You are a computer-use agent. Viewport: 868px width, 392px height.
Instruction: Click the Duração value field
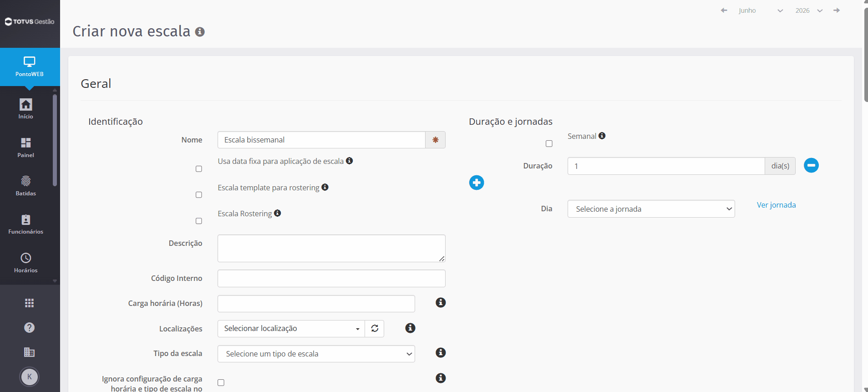666,166
